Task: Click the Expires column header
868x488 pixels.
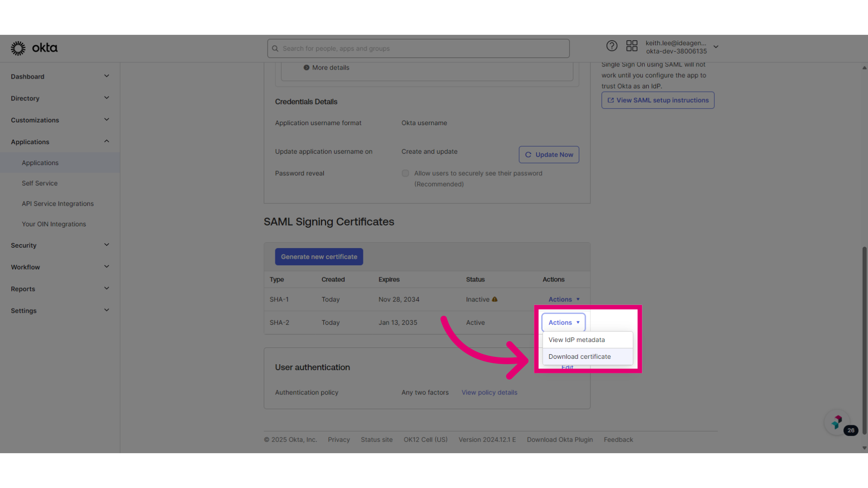Action: pos(389,279)
